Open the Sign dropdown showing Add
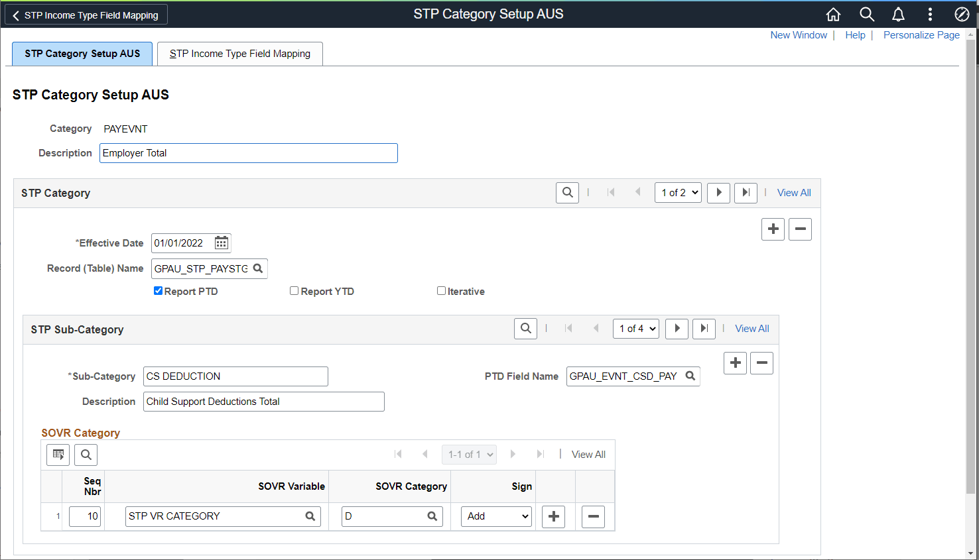 point(497,516)
